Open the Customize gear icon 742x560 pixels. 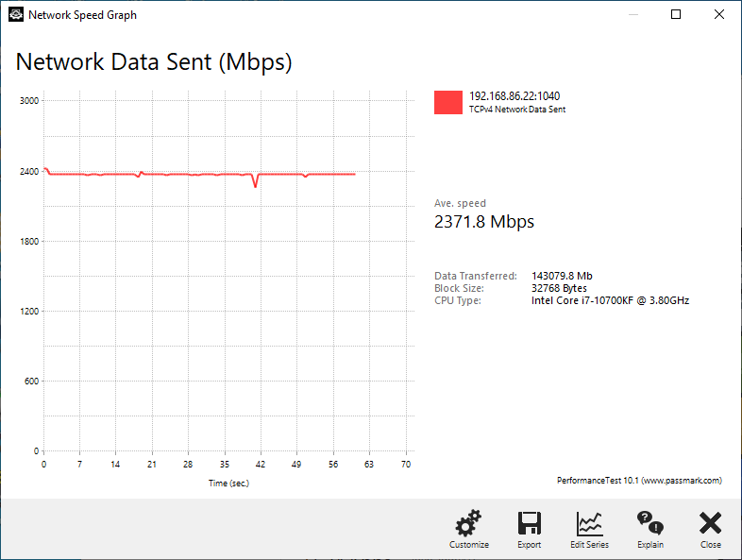tap(468, 523)
